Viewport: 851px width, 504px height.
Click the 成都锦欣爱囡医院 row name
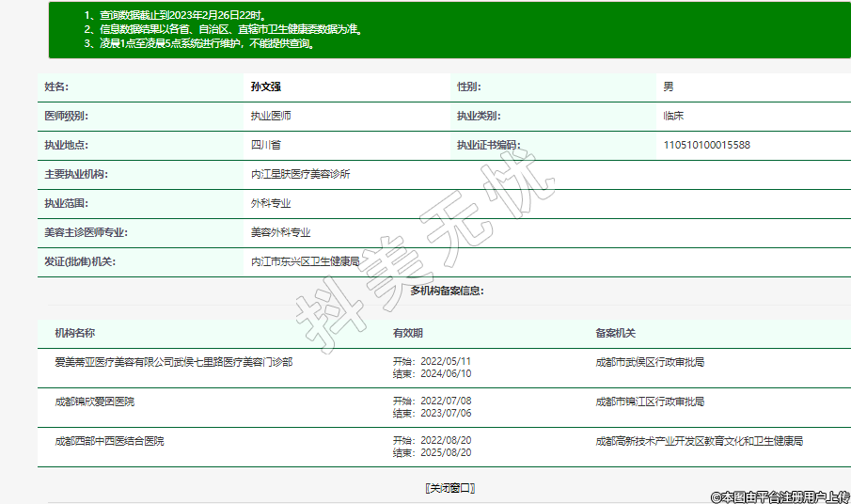pyautogui.click(x=95, y=402)
